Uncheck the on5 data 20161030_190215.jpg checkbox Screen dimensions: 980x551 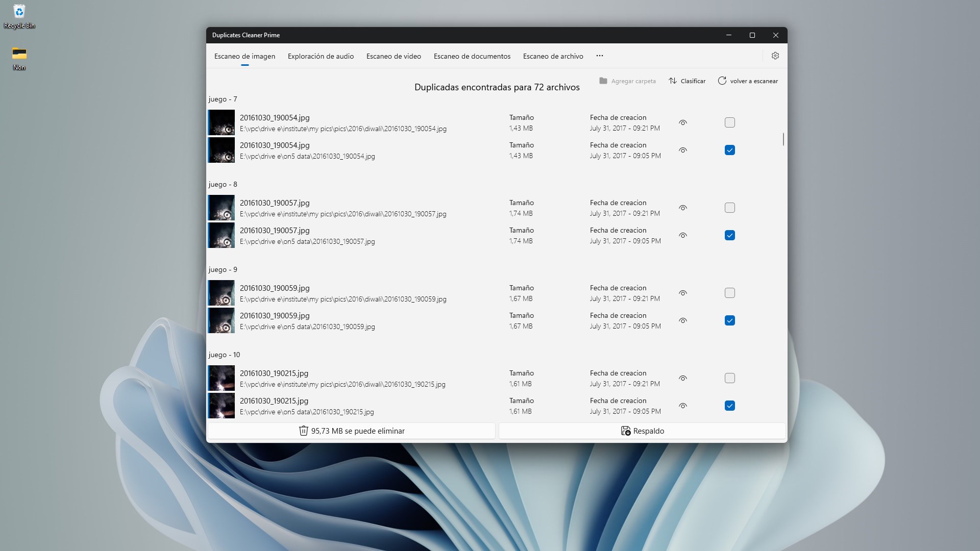click(x=730, y=406)
